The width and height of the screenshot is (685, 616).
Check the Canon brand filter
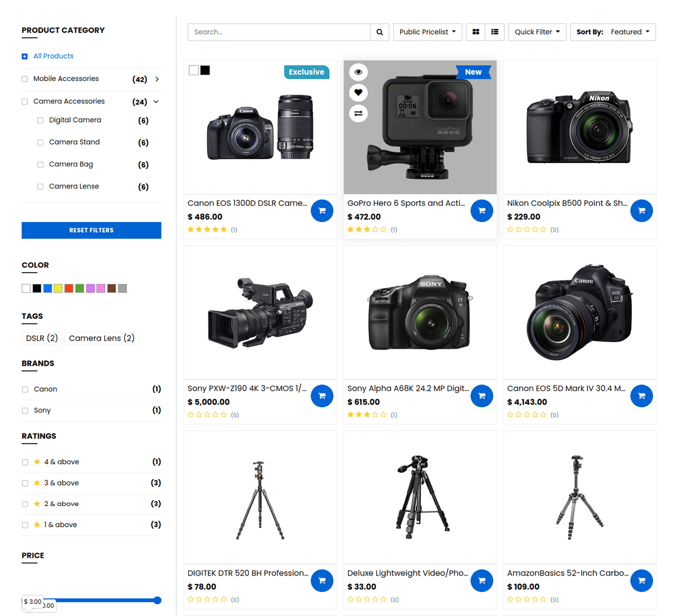click(x=25, y=390)
